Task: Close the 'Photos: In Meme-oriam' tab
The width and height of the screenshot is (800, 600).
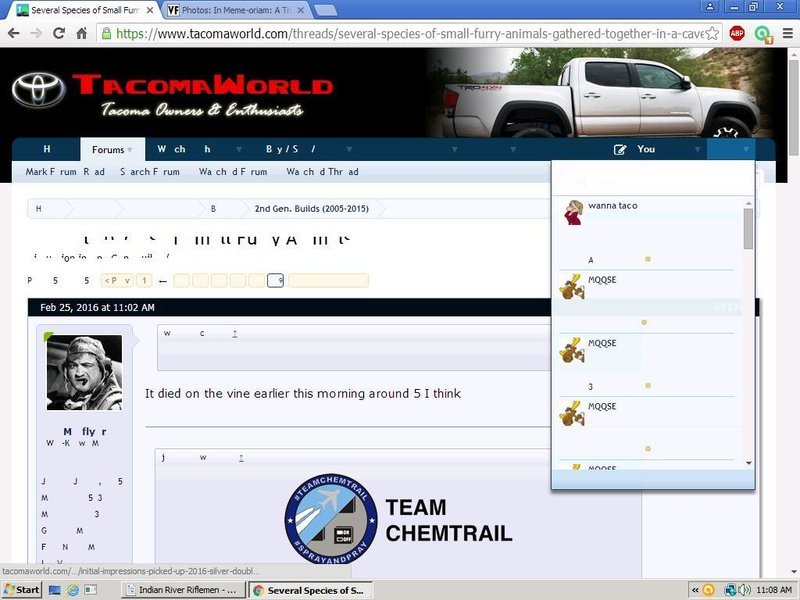Action: (301, 10)
